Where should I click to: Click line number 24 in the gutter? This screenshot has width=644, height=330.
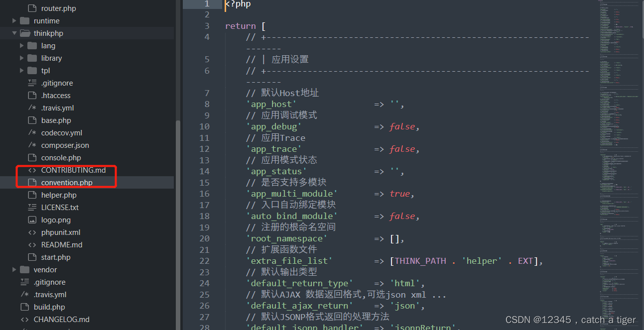204,283
